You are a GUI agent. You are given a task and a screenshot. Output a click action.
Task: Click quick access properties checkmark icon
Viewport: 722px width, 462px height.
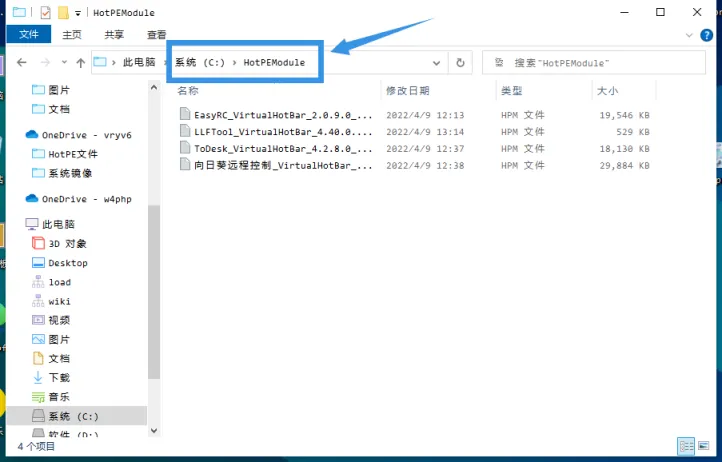45,12
